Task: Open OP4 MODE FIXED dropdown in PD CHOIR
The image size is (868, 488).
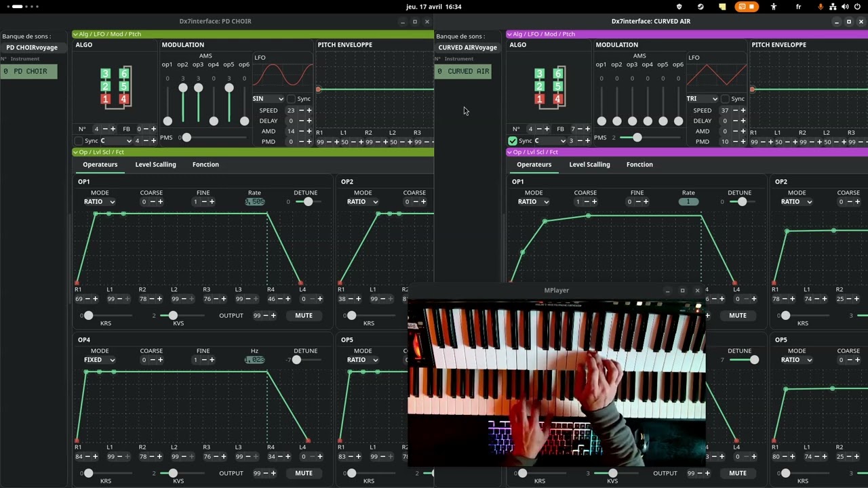Action: click(100, 360)
